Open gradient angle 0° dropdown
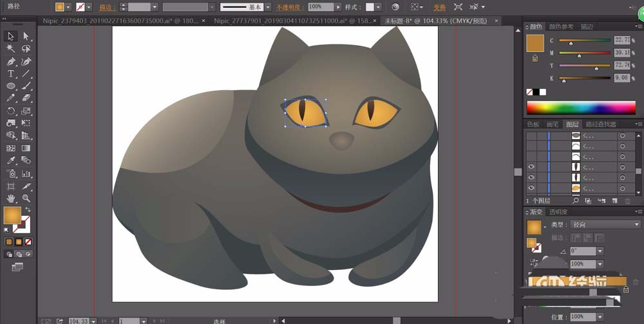 coord(600,251)
